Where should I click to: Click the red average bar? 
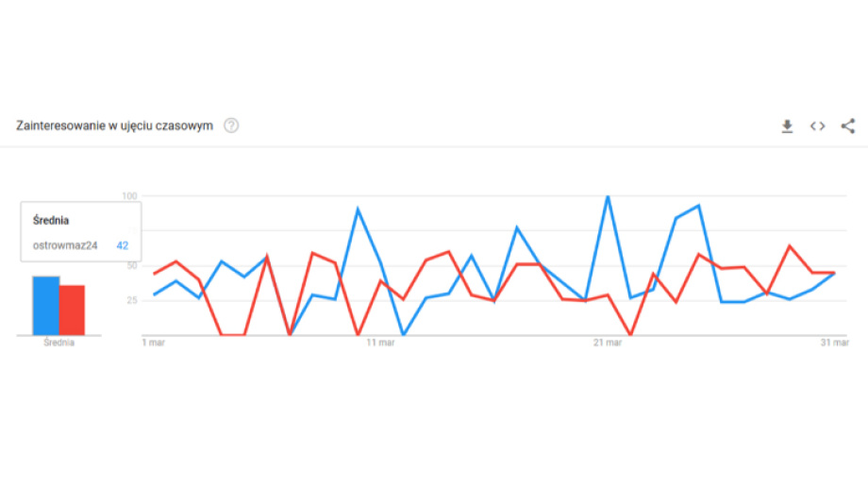tap(72, 311)
